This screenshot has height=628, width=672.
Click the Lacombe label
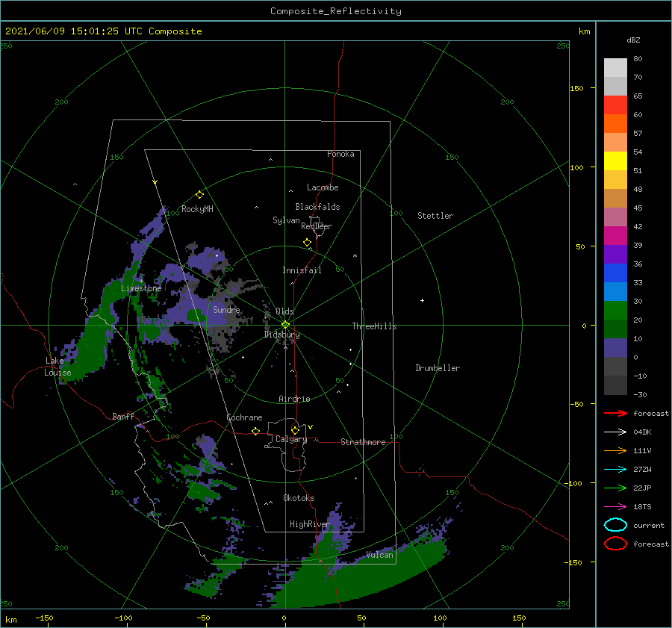(x=323, y=187)
